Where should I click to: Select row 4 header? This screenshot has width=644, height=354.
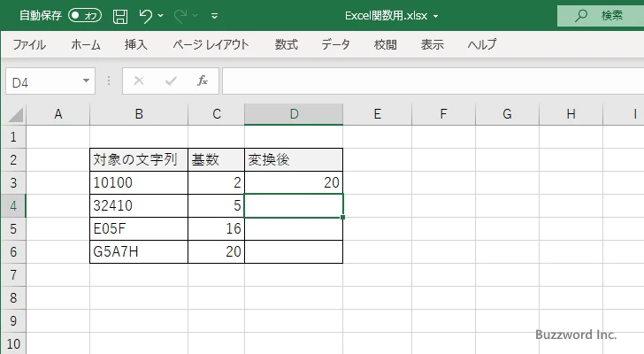tap(13, 205)
